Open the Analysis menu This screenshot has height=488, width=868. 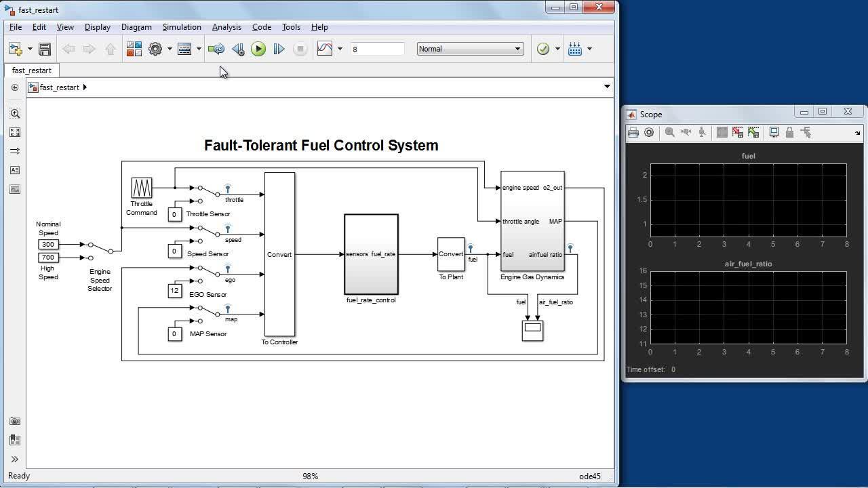(x=226, y=27)
